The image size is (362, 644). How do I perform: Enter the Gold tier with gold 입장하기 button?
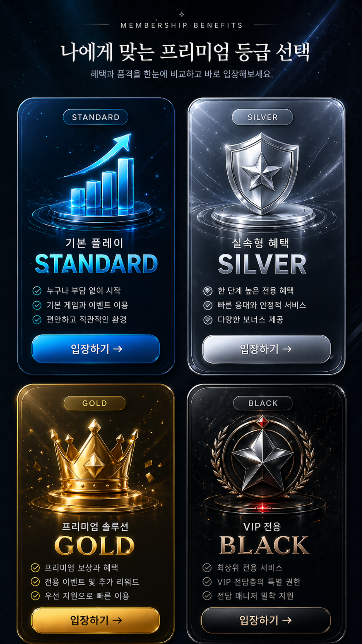[96, 620]
